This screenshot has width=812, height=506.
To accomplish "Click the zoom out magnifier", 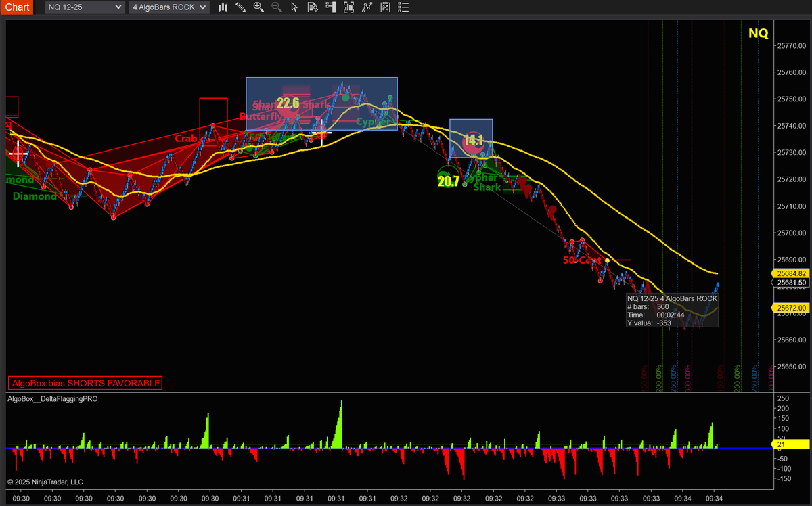I will click(x=276, y=7).
